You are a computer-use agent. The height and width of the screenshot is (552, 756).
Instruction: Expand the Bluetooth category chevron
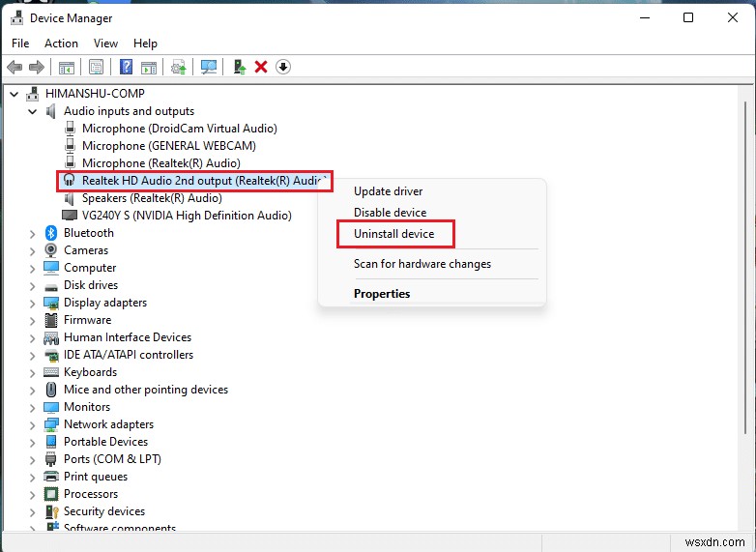[x=32, y=234]
